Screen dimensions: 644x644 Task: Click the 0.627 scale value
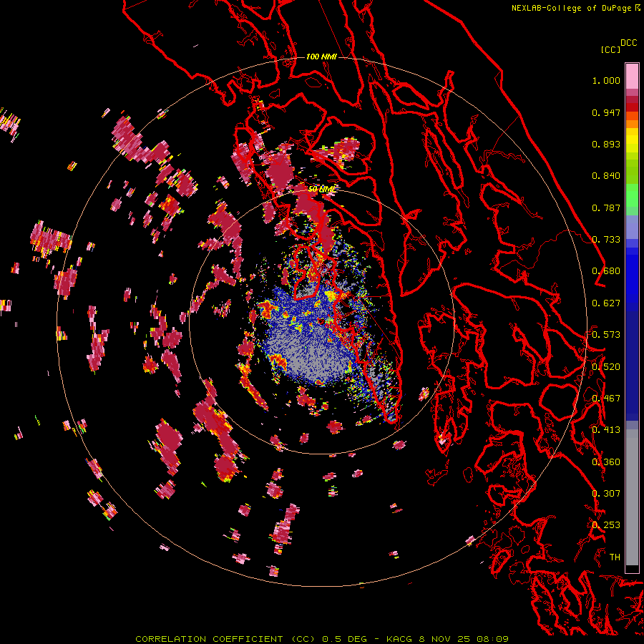[x=606, y=303]
